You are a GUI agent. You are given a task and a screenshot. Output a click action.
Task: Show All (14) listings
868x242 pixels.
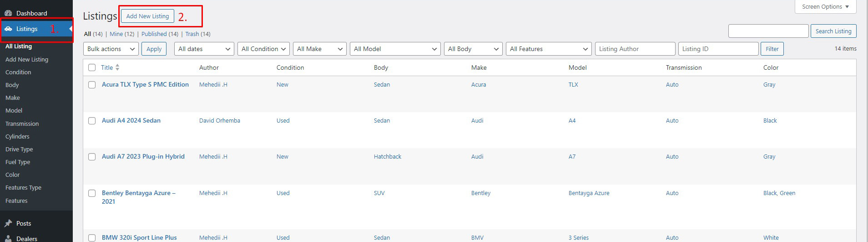(93, 34)
